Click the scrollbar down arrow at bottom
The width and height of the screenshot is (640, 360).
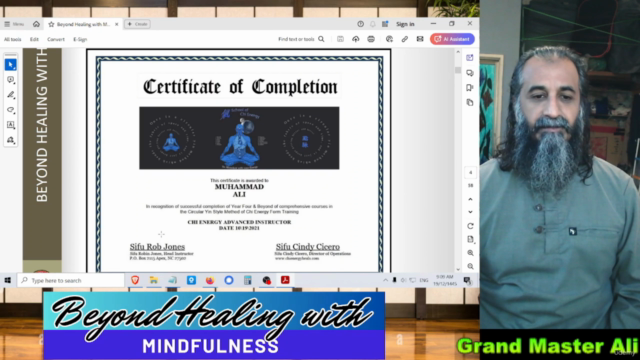(458, 269)
